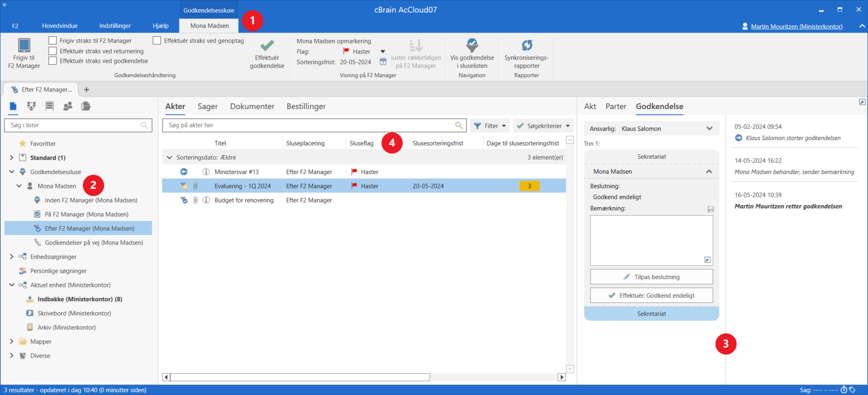
Task: Sort by Sluseplacering column header
Action: 305,143
